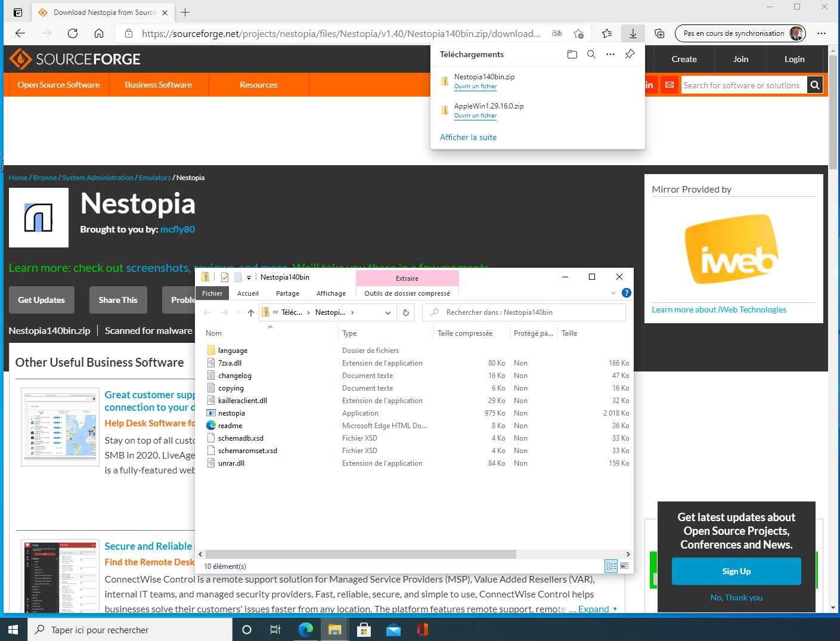The height and width of the screenshot is (641, 840).
Task: Open the Explorer help question mark
Action: [627, 293]
